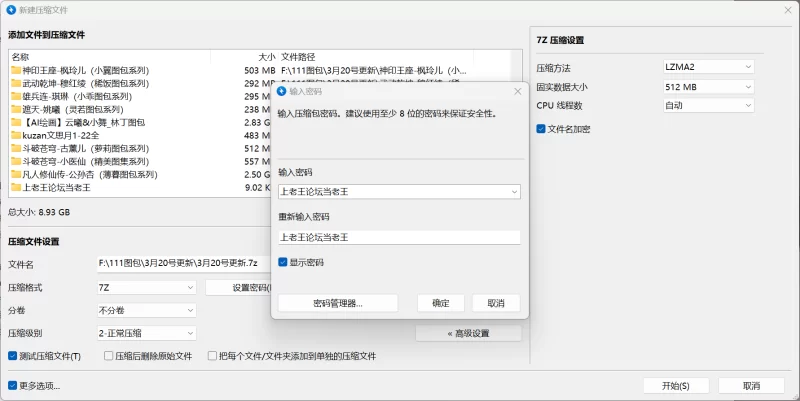800x401 pixels.
Task: Enable 压缩后删除原始文件 option
Action: point(108,355)
